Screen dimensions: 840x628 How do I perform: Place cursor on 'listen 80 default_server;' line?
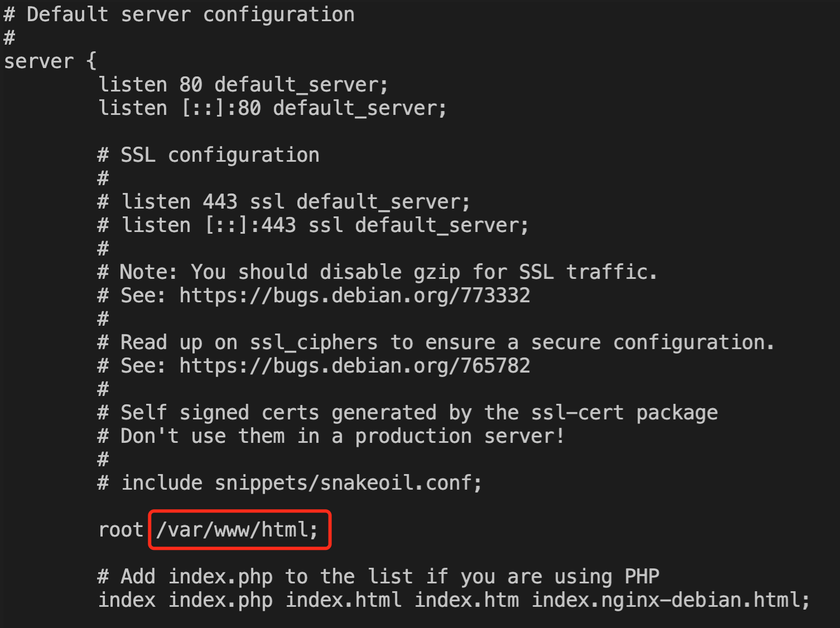pyautogui.click(x=243, y=85)
